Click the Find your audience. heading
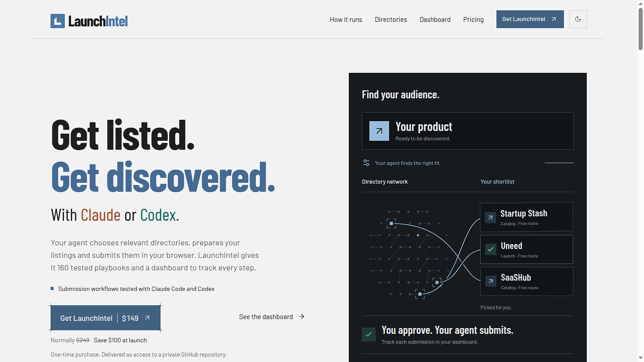Viewport: 644px width, 362px height. [x=401, y=95]
